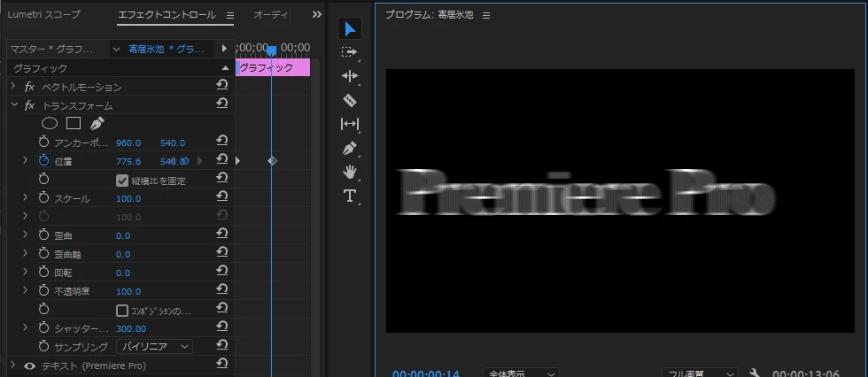868x377 pixels.
Task: Toggle 歪曲 animation stopwatch
Action: 43,235
